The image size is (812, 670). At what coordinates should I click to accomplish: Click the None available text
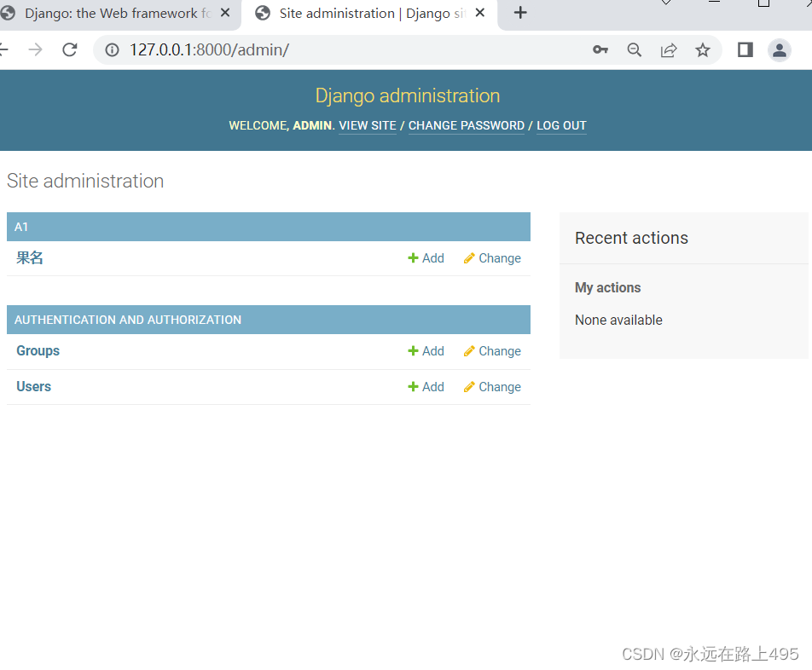click(618, 321)
